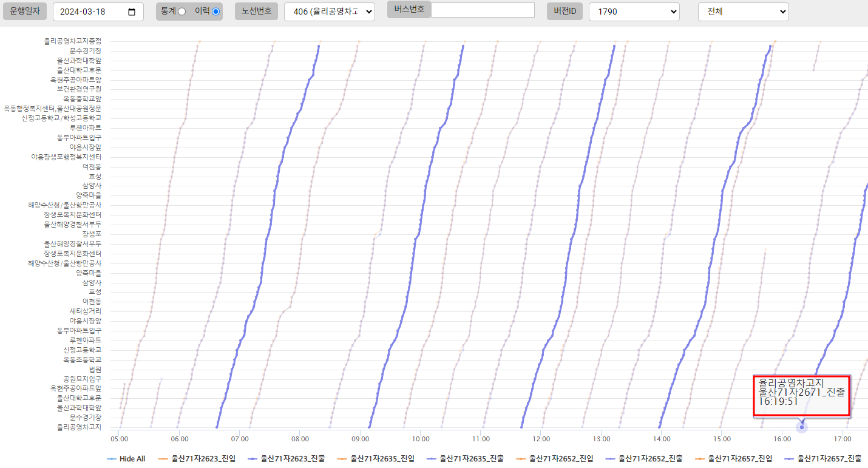Viewport: 868px width, 468px height.
Task: Open the 전체 filter dropdown
Action: click(x=743, y=12)
